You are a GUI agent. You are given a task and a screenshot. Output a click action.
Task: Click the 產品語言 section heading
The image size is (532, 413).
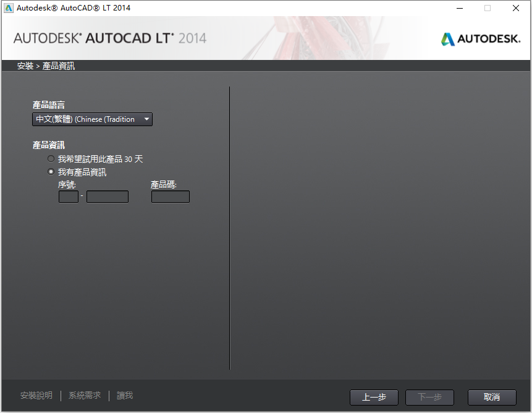[49, 105]
